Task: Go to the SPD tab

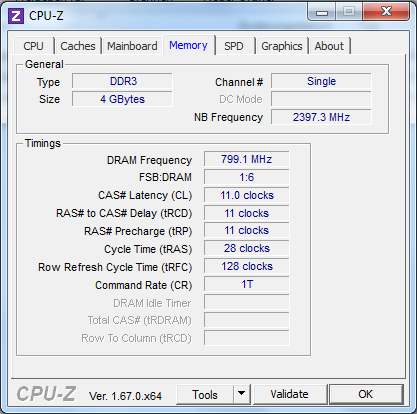Action: 233,46
